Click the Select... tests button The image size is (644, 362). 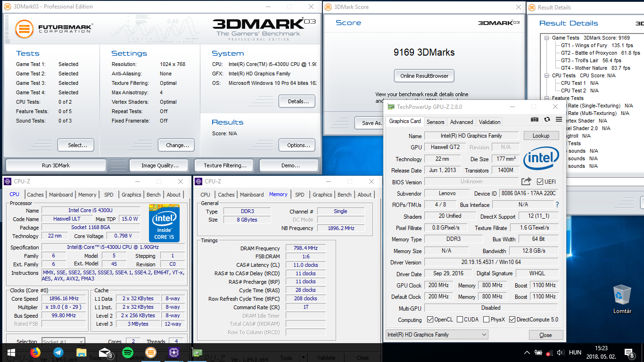click(x=76, y=145)
